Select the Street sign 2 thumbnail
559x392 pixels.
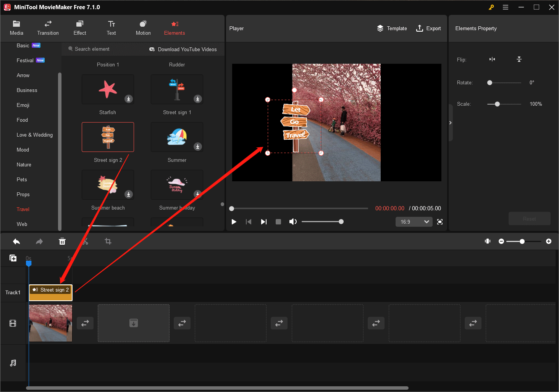[108, 137]
